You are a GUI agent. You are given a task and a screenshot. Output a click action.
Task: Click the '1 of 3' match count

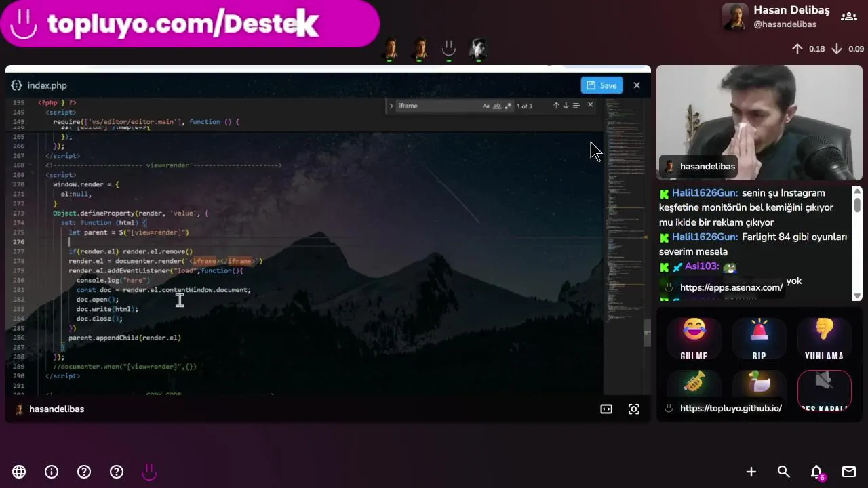524,106
